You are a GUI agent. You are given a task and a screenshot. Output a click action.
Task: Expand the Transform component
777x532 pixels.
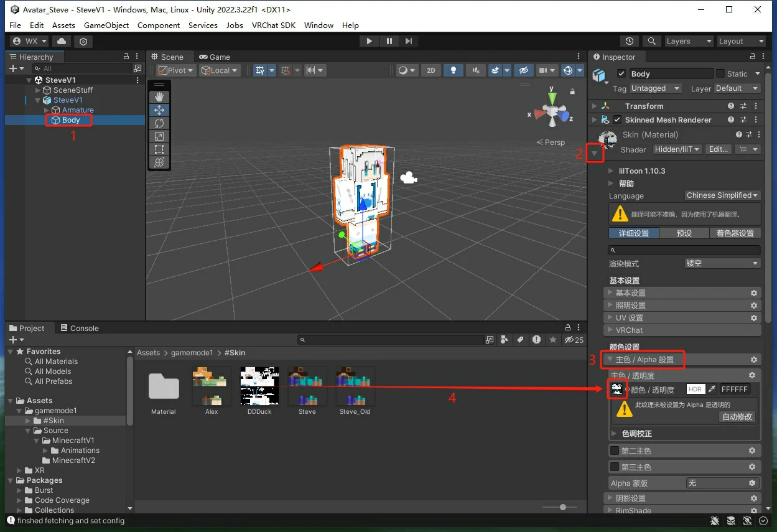tap(594, 106)
